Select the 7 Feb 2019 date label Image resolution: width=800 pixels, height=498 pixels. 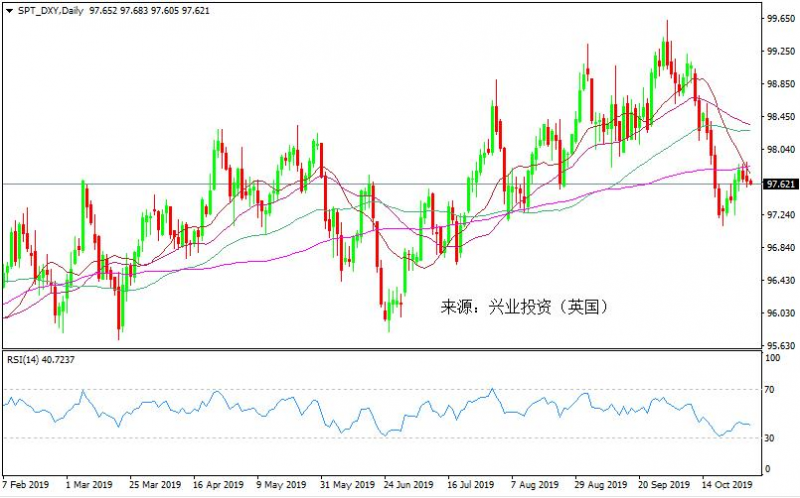pos(27,484)
